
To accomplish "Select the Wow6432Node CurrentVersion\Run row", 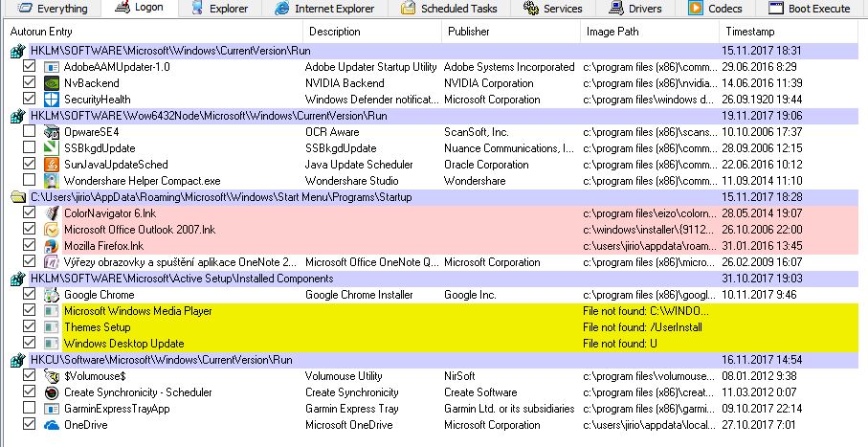I will point(443,115).
